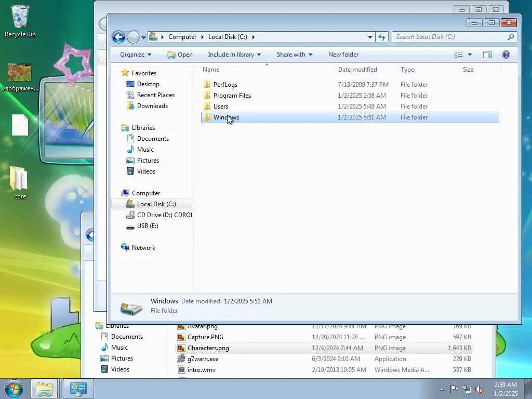Viewport: 532px width, 399px height.
Task: Click Local Disk (C:) breadcrumb segment
Action: [228, 37]
